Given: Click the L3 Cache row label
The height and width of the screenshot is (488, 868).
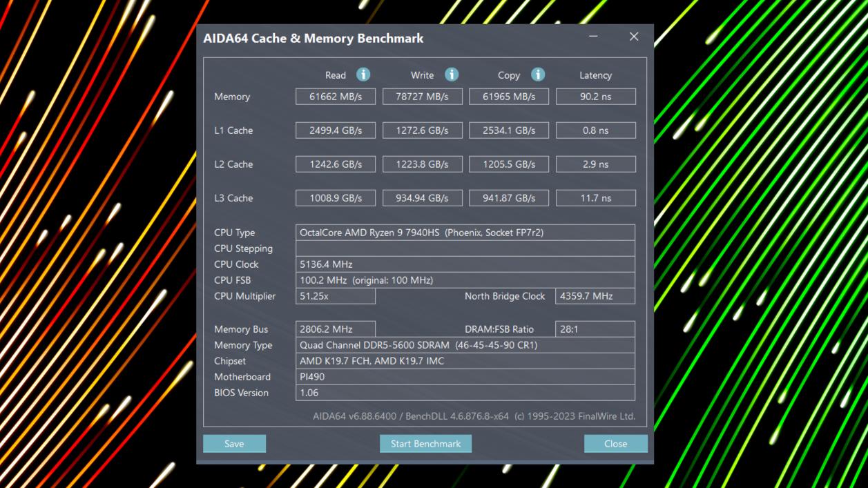Looking at the screenshot, I should [233, 198].
